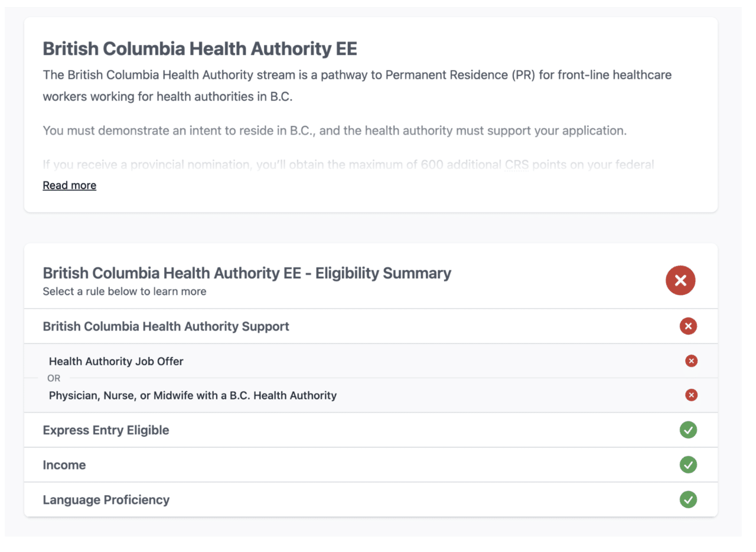Viewport: 756px width, 552px height.
Task: Click the red X beside Physician, Nurse, or Midwife rule
Action: [691, 395]
